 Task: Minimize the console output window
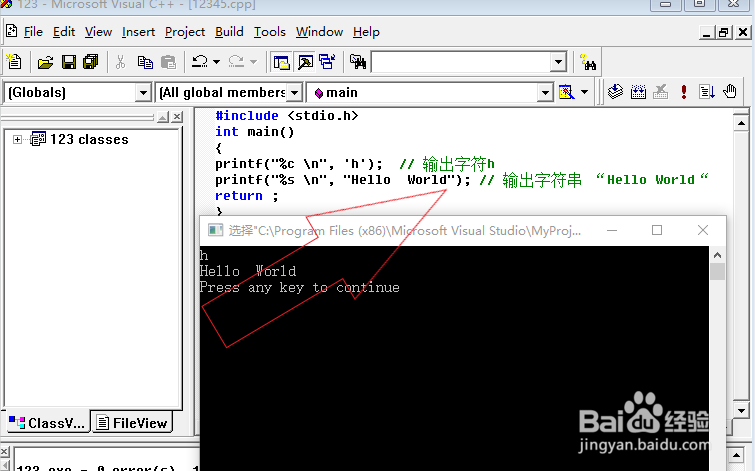coord(612,230)
